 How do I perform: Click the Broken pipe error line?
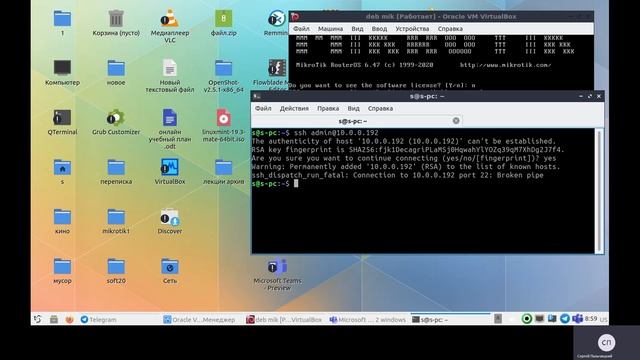pyautogui.click(x=398, y=176)
